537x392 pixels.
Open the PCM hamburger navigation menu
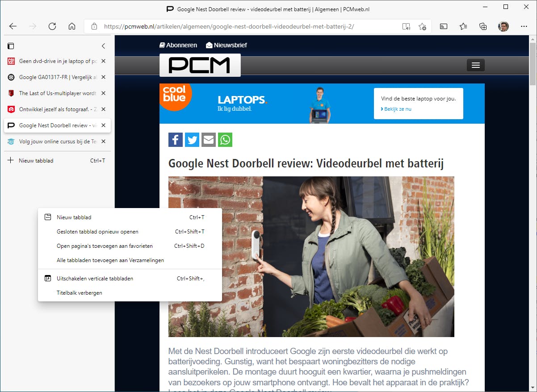click(475, 65)
